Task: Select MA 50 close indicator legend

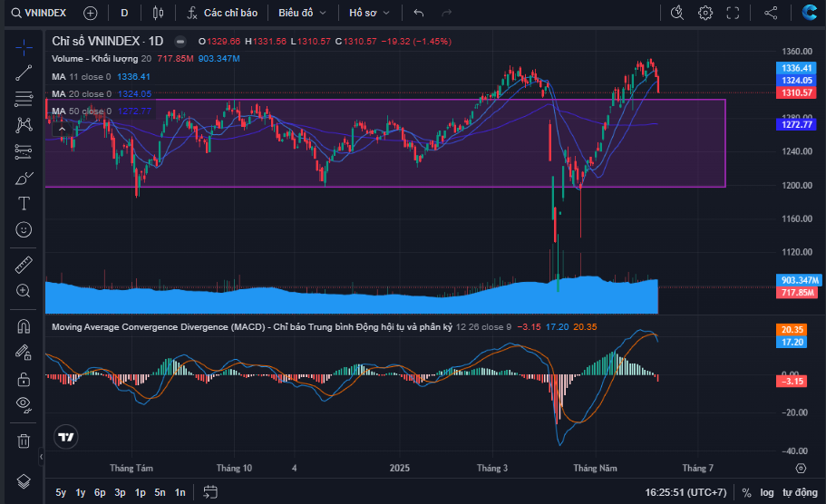Action: click(82, 111)
